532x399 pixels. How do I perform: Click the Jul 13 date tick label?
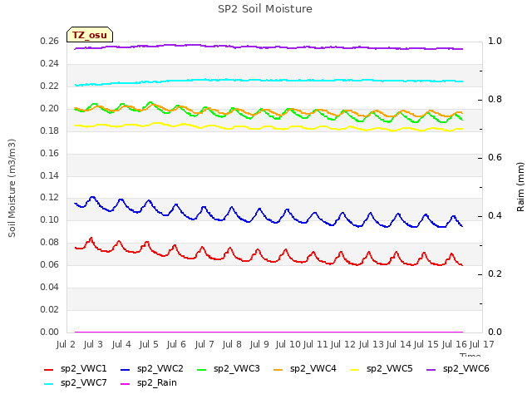(x=371, y=345)
